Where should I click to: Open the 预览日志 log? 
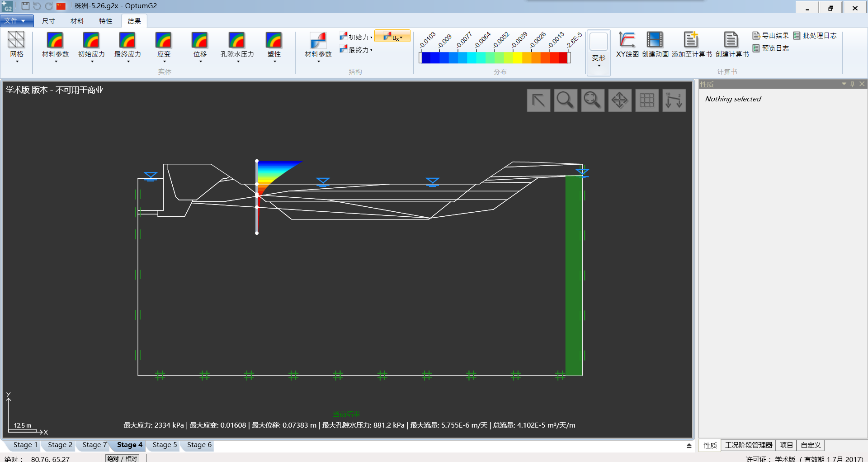point(771,48)
